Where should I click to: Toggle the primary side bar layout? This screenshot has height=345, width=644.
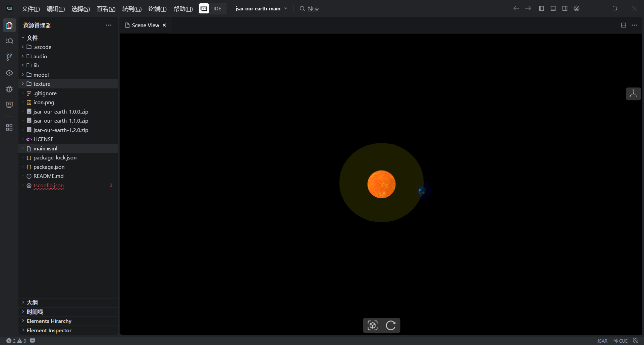(541, 9)
